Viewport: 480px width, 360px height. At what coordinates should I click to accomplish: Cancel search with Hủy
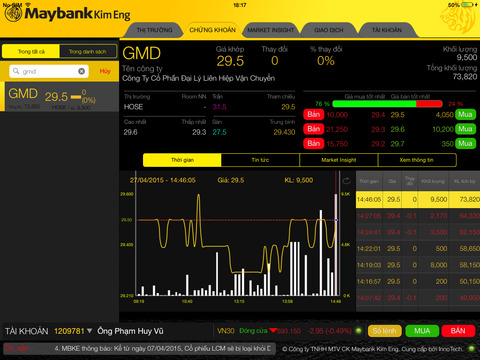(105, 71)
